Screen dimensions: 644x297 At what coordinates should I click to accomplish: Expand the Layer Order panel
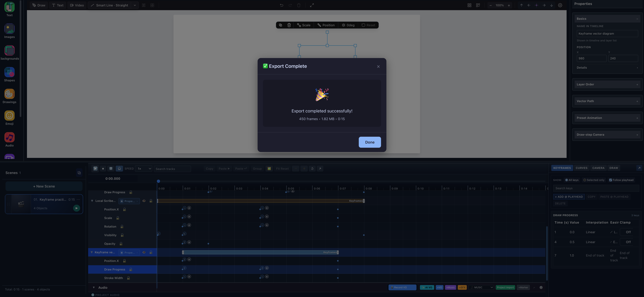607,84
